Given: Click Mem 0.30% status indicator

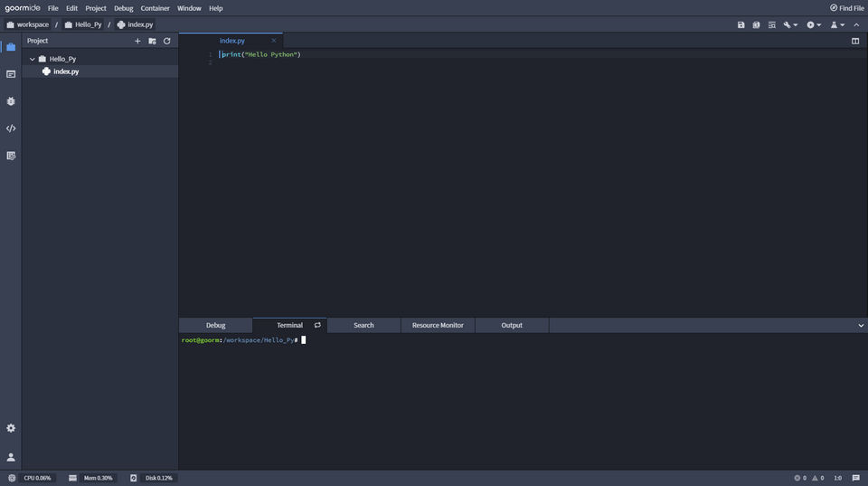Looking at the screenshot, I should [98, 478].
